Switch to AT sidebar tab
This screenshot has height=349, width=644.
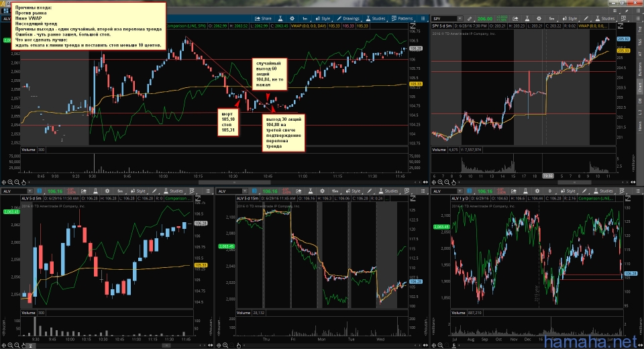tap(639, 54)
